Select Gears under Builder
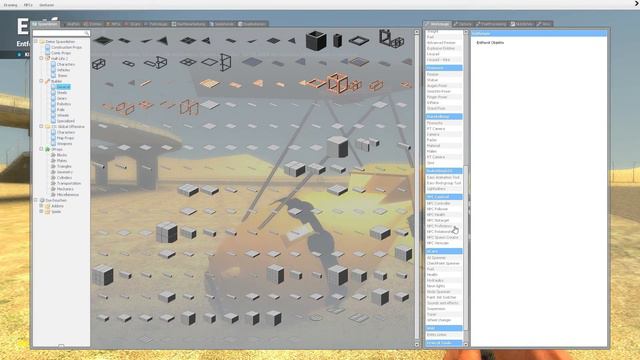 point(62,98)
